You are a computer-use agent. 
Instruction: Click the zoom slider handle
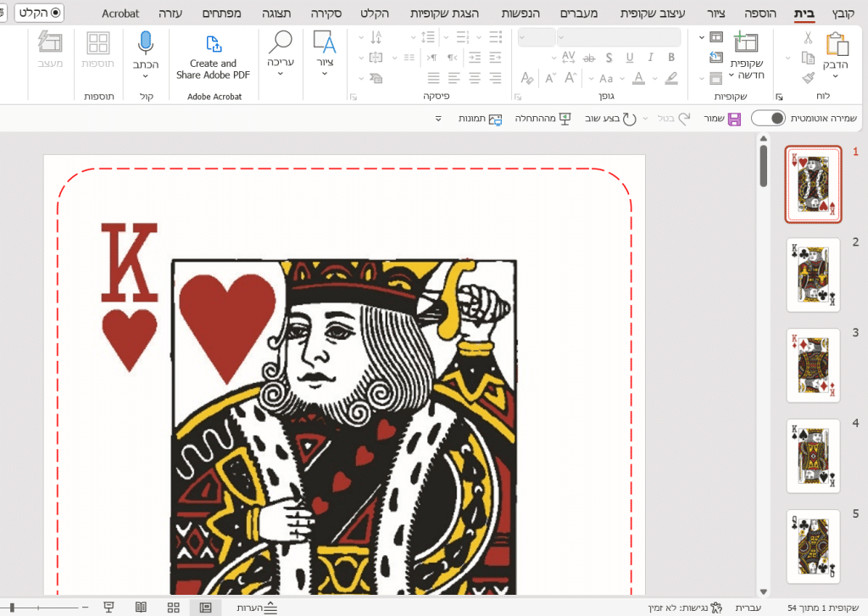click(x=12, y=608)
